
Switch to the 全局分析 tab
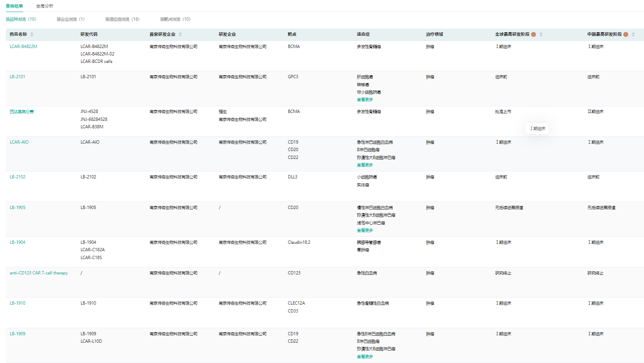point(45,6)
